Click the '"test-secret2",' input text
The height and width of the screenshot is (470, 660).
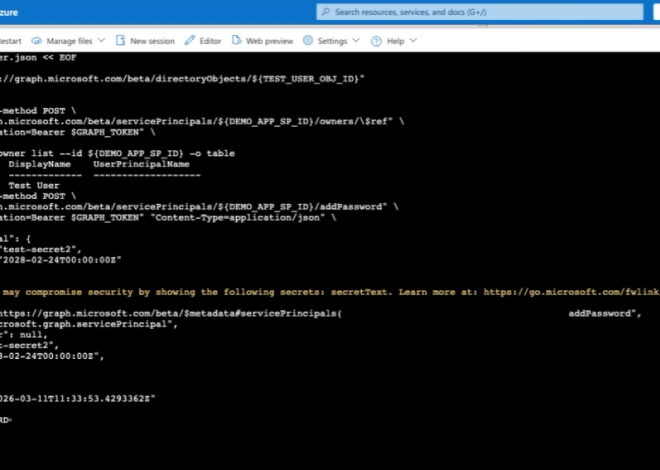coord(41,250)
